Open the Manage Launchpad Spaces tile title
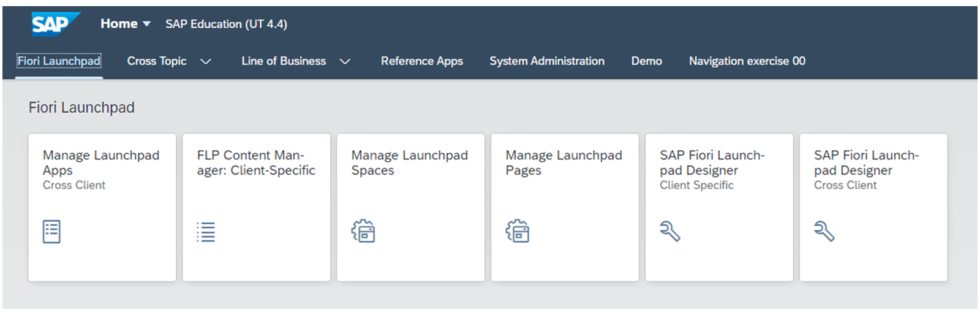The height and width of the screenshot is (315, 980). (410, 162)
